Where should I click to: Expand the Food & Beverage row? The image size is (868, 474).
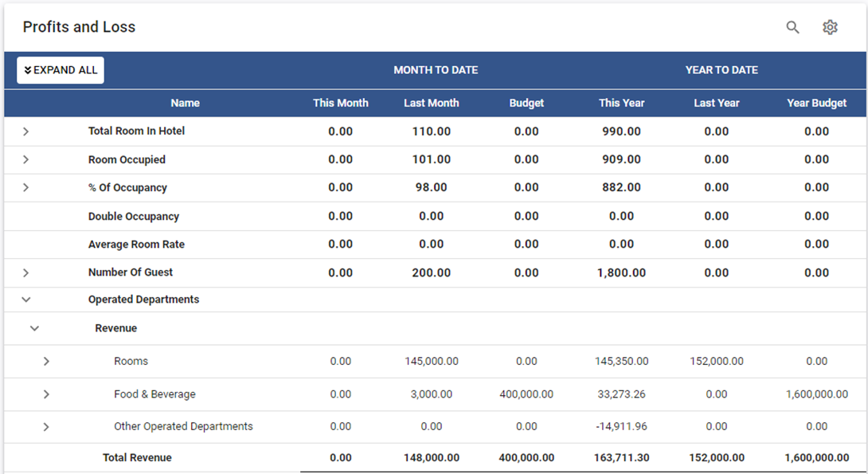[46, 394]
